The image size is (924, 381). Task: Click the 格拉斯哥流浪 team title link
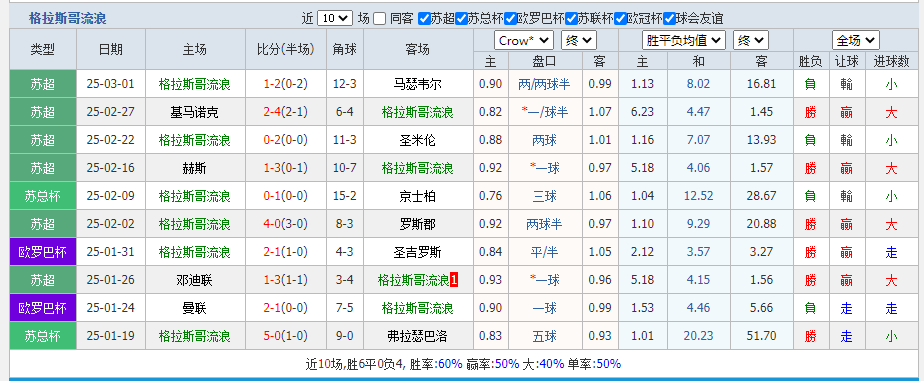[68, 19]
